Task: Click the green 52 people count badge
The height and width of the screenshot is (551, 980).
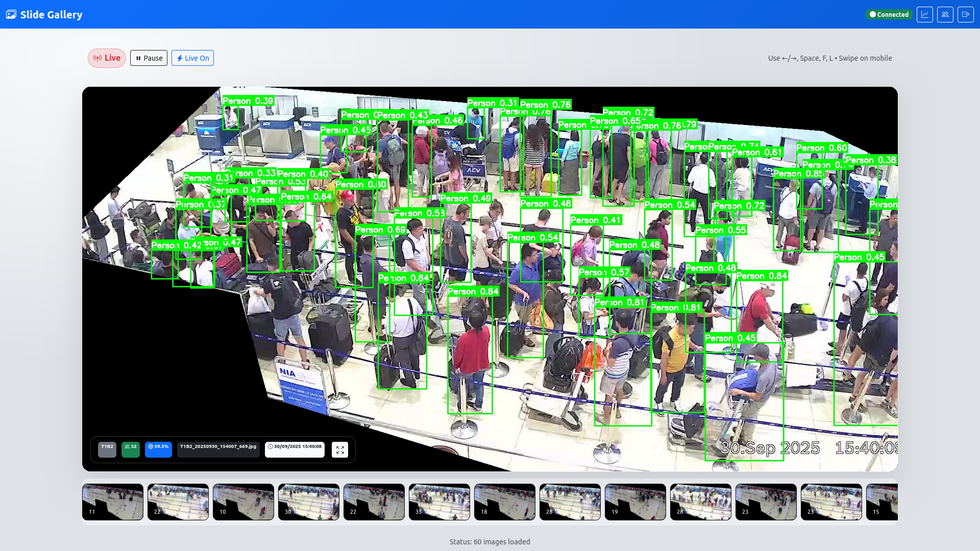Action: pos(131,449)
